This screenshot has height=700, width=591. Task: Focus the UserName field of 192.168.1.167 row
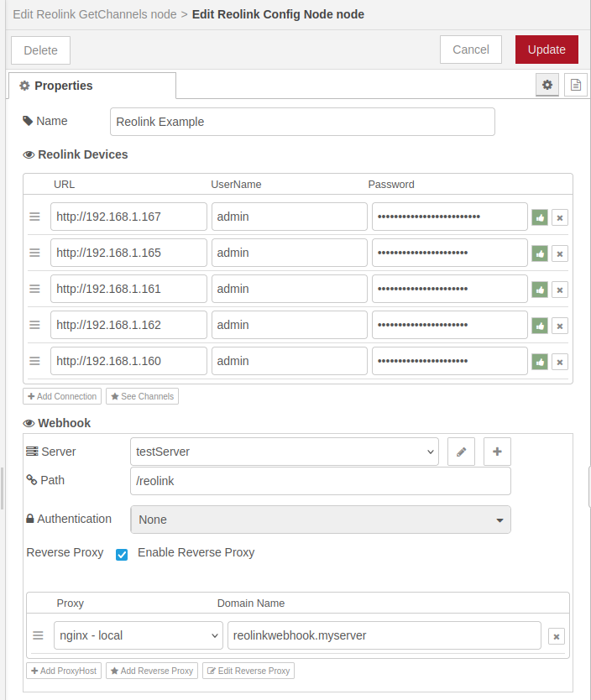coord(290,217)
